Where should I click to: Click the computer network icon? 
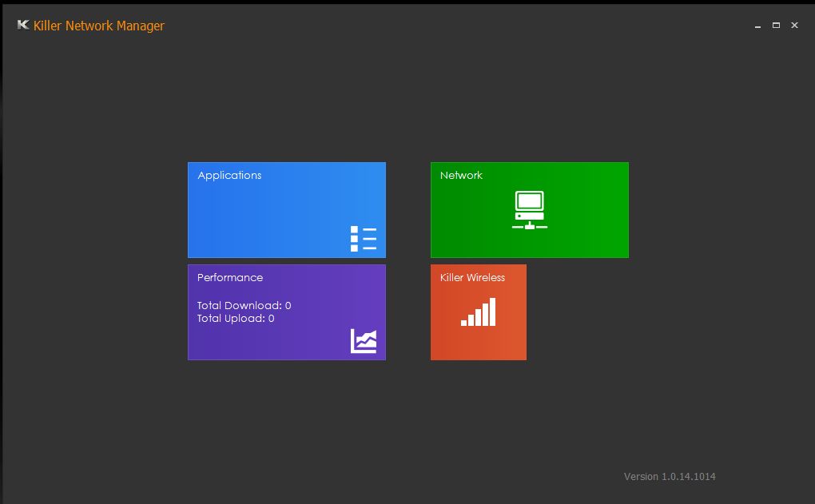tap(530, 210)
